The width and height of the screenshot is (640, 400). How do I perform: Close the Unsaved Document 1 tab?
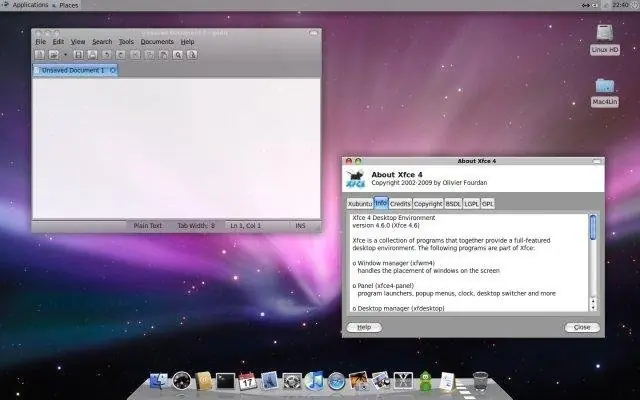(113, 70)
